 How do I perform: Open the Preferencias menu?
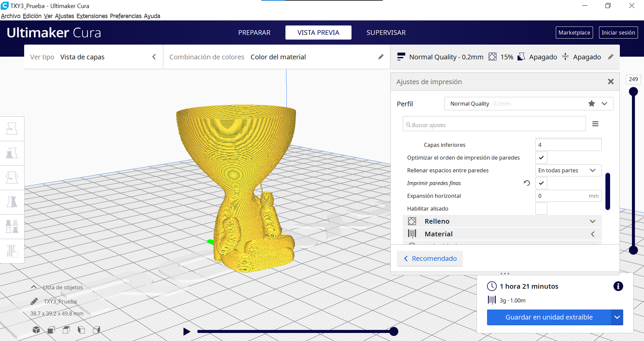click(126, 16)
